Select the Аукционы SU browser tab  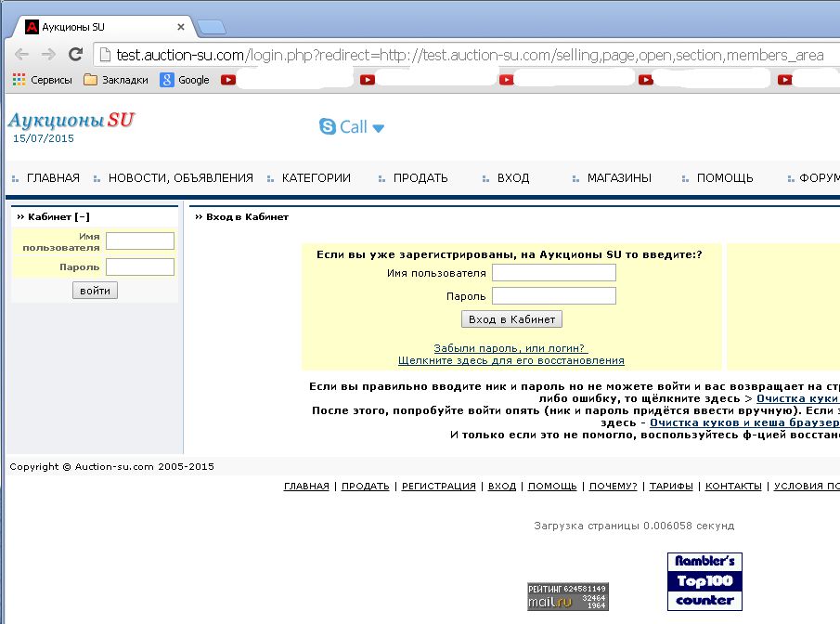[x=104, y=26]
